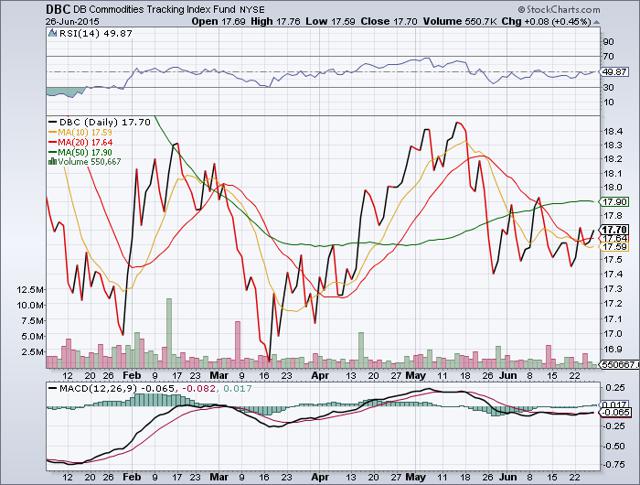Click the 550667 volume tag at right
This screenshot has height=485, width=640.
pos(619,365)
